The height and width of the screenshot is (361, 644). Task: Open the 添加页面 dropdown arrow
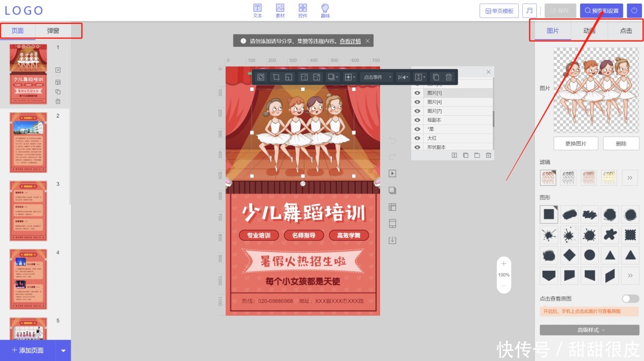[63, 350]
